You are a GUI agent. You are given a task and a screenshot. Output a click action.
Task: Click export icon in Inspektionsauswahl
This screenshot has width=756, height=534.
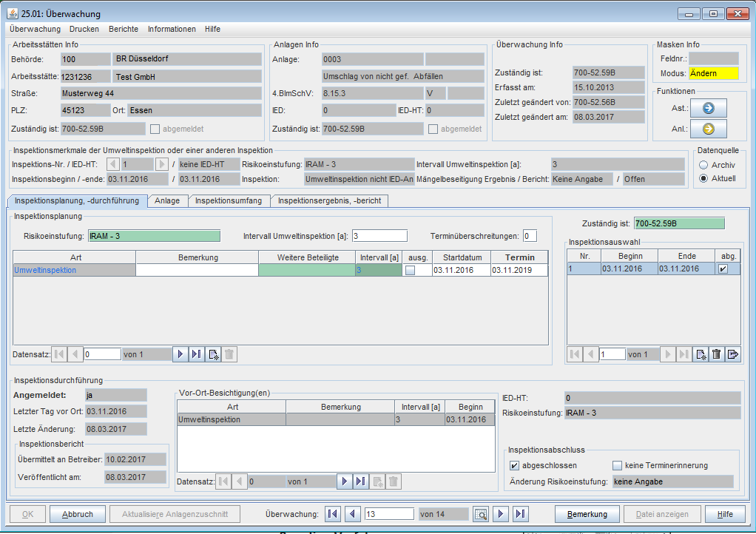tap(733, 354)
